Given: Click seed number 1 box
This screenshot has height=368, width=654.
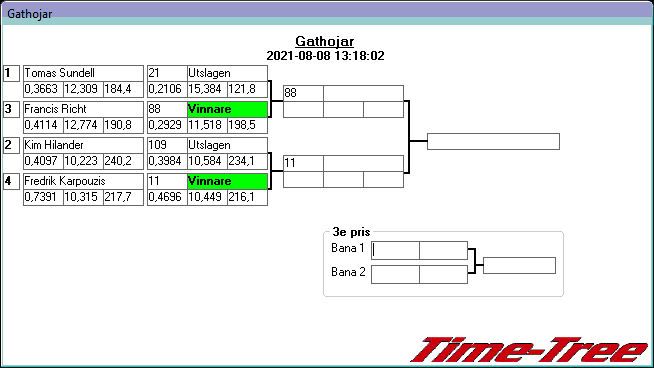Looking at the screenshot, I should coord(11,73).
